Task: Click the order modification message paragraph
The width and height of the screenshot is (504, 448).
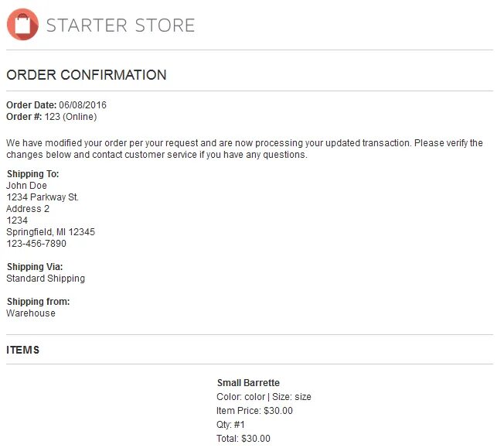Action: coord(244,149)
